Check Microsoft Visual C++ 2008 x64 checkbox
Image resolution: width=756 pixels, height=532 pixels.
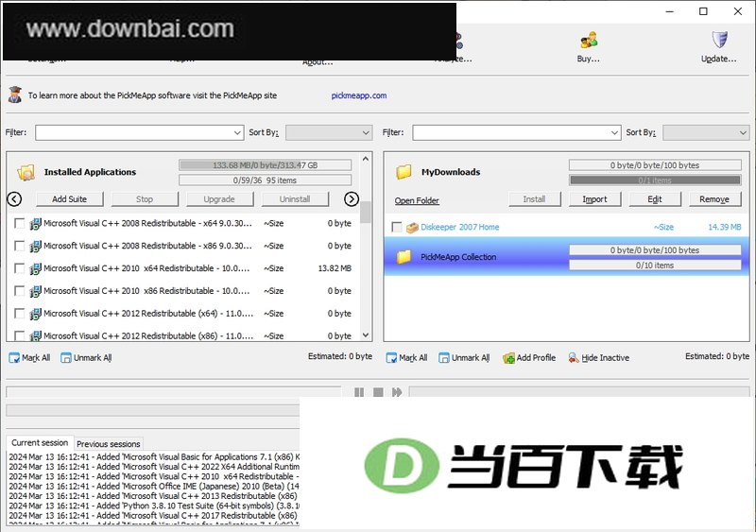pos(19,223)
